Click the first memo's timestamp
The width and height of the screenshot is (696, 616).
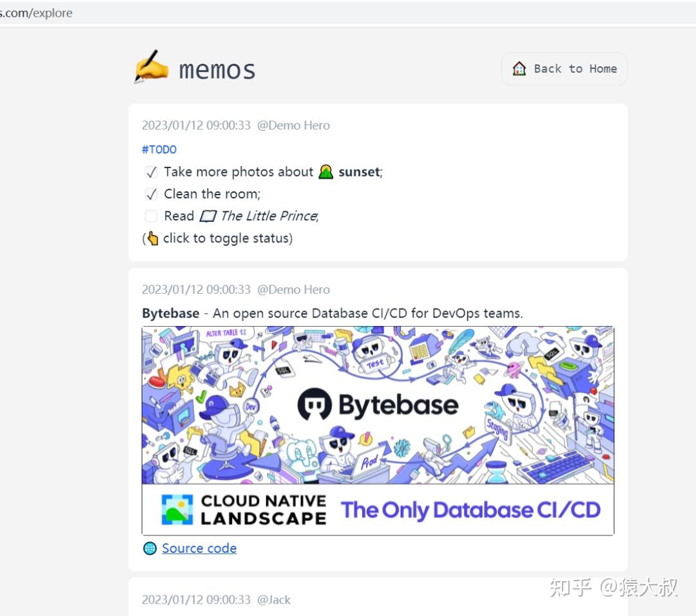196,125
